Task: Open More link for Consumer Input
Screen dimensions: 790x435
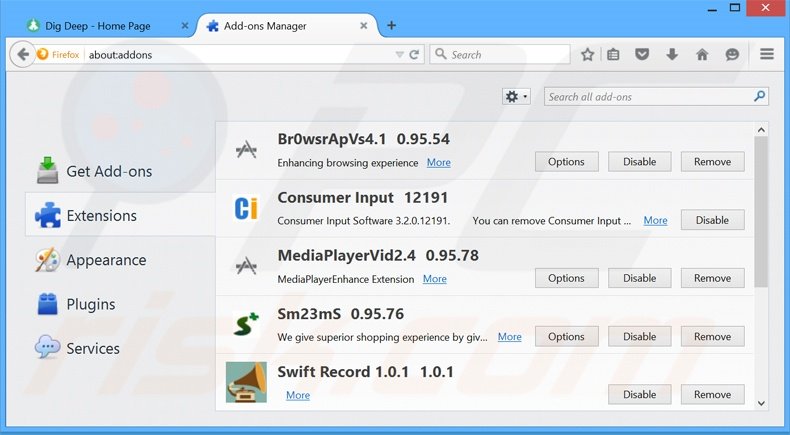Action: tap(655, 221)
